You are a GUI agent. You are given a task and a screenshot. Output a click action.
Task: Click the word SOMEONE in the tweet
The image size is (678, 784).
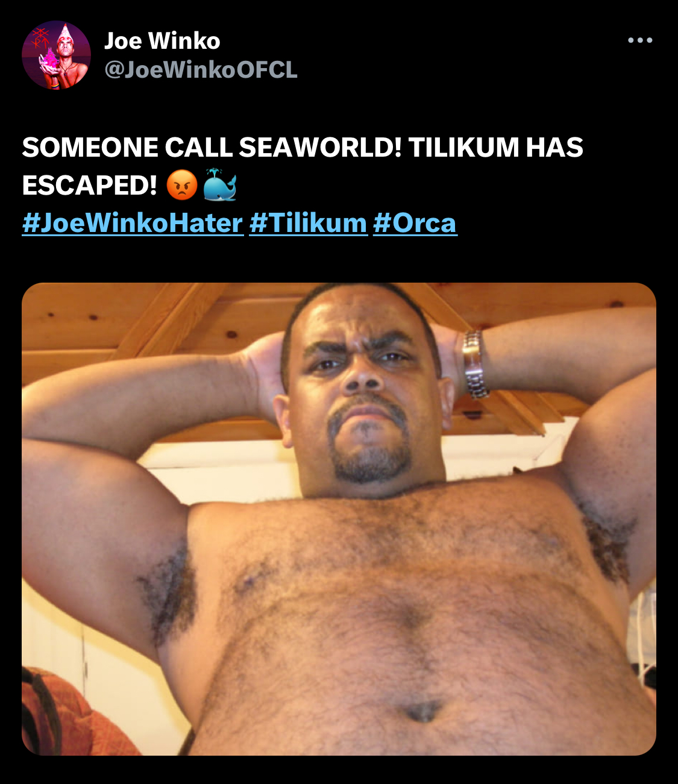pyautogui.click(x=90, y=148)
